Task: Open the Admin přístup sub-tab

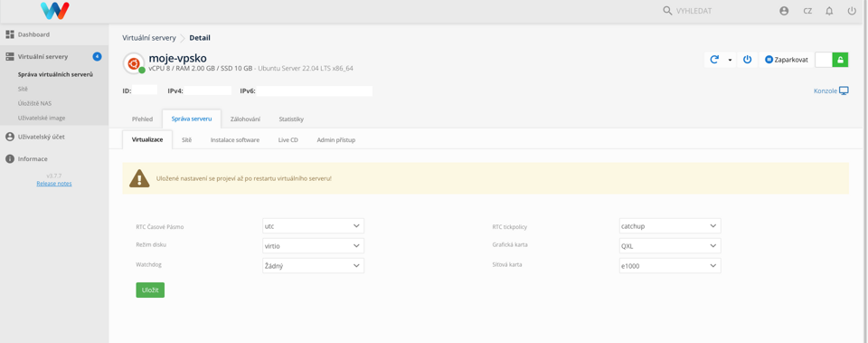Action: pyautogui.click(x=336, y=140)
